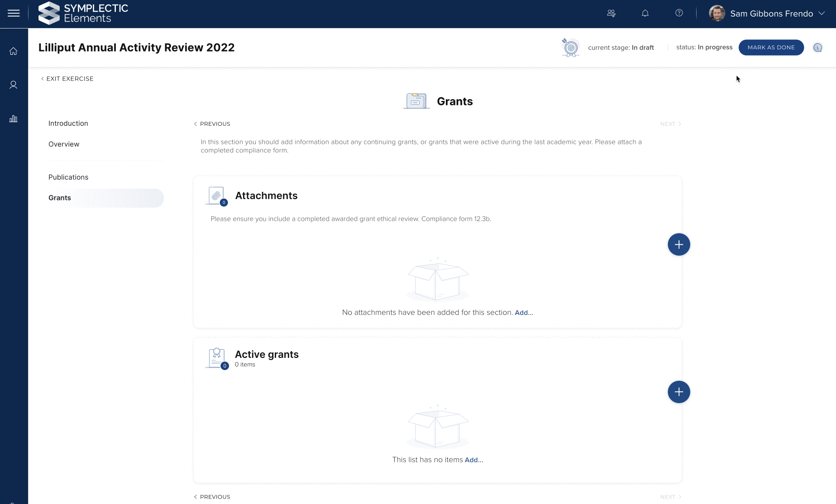Image resolution: width=836 pixels, height=504 pixels.
Task: Click the 'Active grants' heading
Action: (x=267, y=354)
